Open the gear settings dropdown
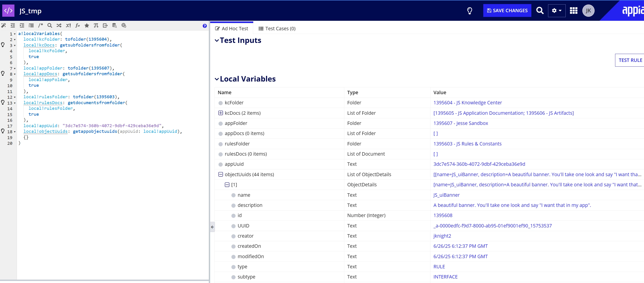Viewport: 644px width, 283px height. click(x=557, y=11)
